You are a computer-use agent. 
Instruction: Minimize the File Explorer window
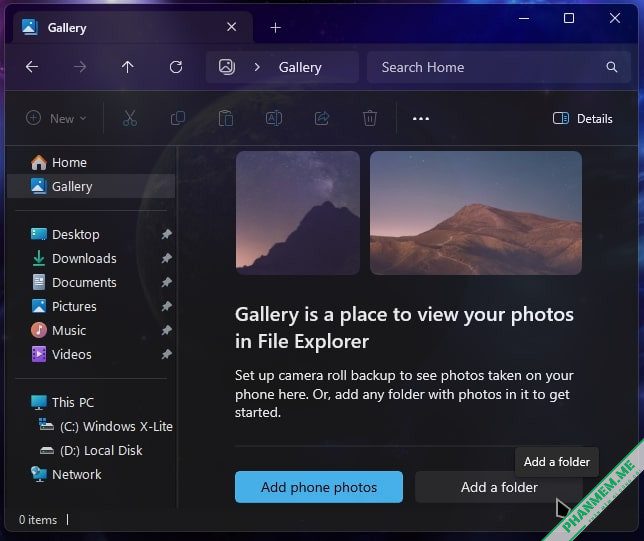point(524,18)
